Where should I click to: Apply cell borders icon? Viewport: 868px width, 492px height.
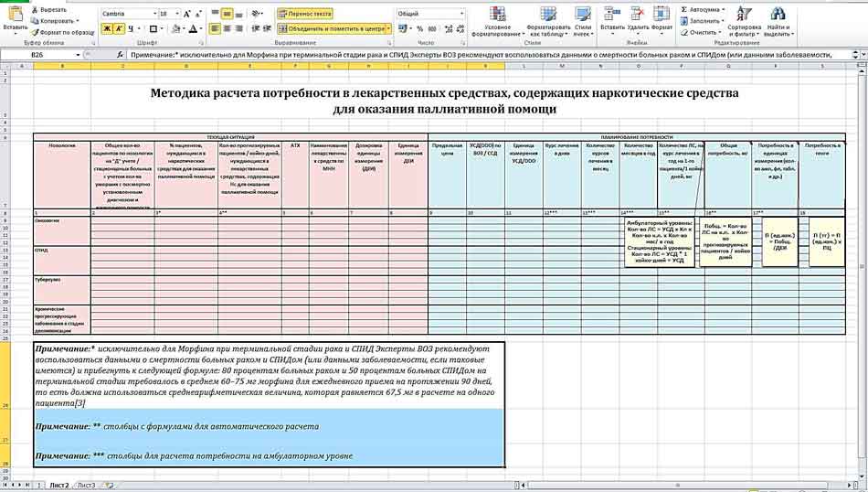(153, 28)
